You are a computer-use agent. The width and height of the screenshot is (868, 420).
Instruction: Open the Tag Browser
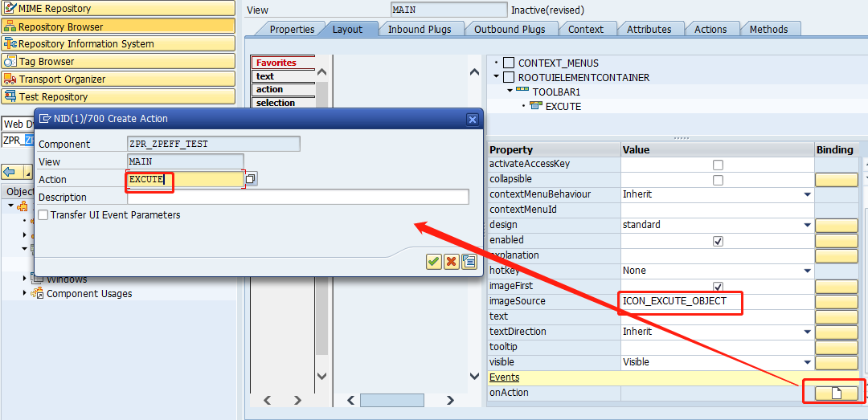pos(118,61)
